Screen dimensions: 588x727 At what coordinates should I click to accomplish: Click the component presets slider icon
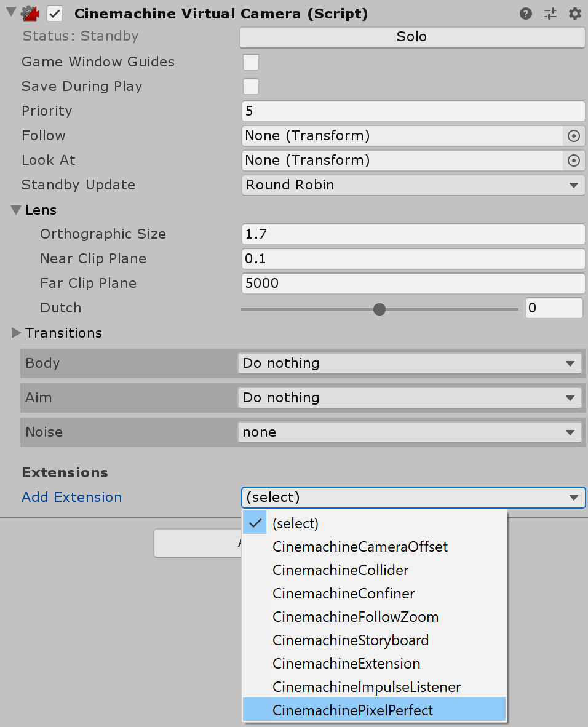pos(550,14)
